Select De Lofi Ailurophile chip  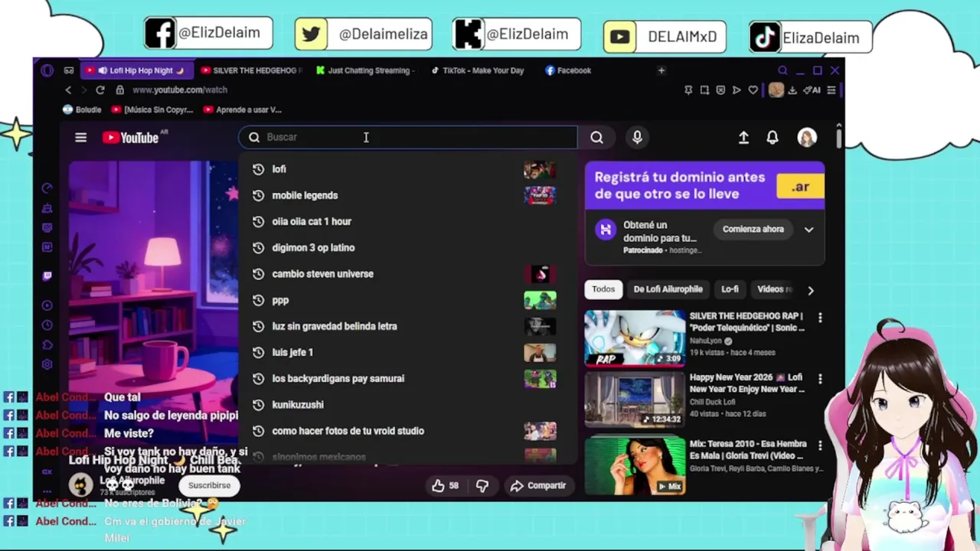(x=668, y=289)
